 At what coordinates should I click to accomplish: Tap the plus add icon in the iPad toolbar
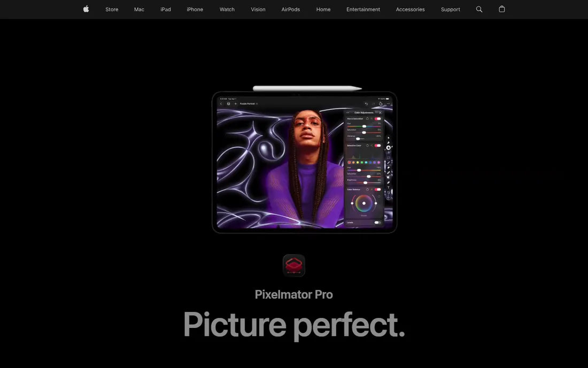[236, 104]
